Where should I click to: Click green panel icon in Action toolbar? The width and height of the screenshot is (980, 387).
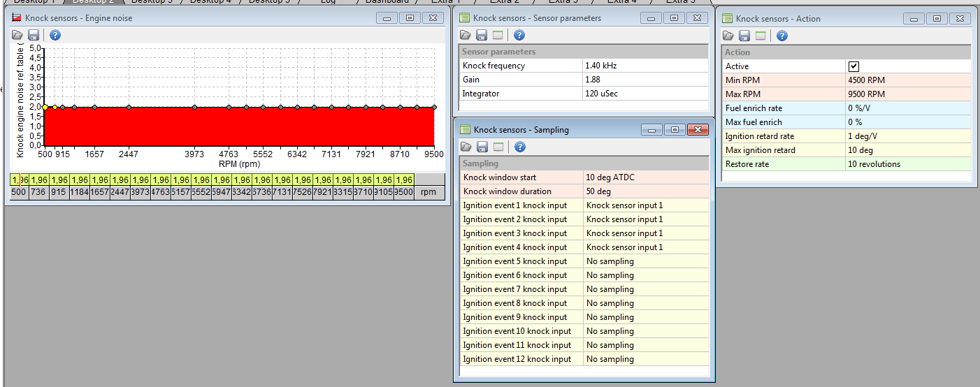tap(760, 36)
